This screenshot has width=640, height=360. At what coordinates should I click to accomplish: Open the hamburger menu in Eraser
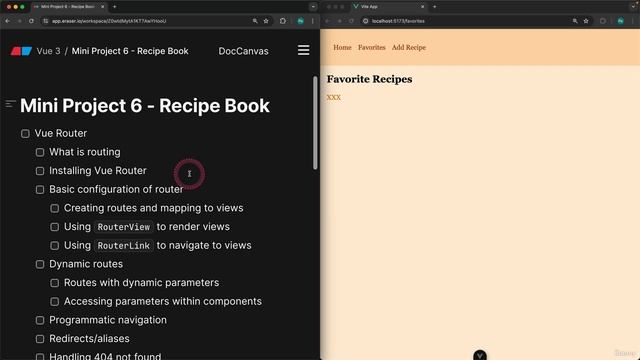(x=303, y=50)
